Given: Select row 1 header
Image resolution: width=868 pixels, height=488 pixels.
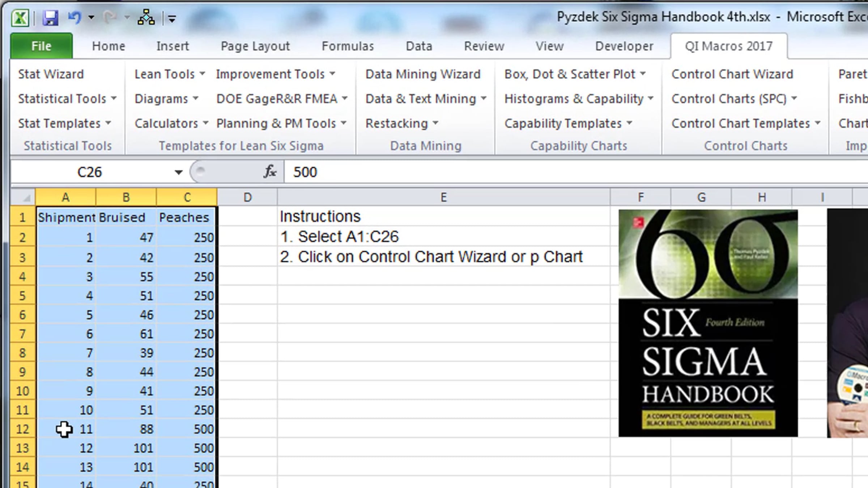Looking at the screenshot, I should [x=23, y=217].
